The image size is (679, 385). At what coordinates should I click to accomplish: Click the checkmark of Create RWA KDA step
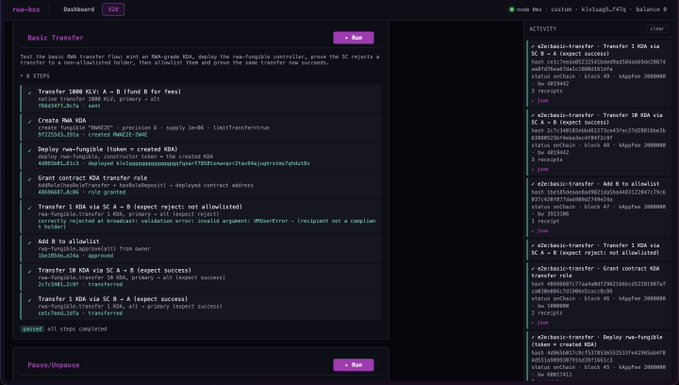pyautogui.click(x=29, y=121)
